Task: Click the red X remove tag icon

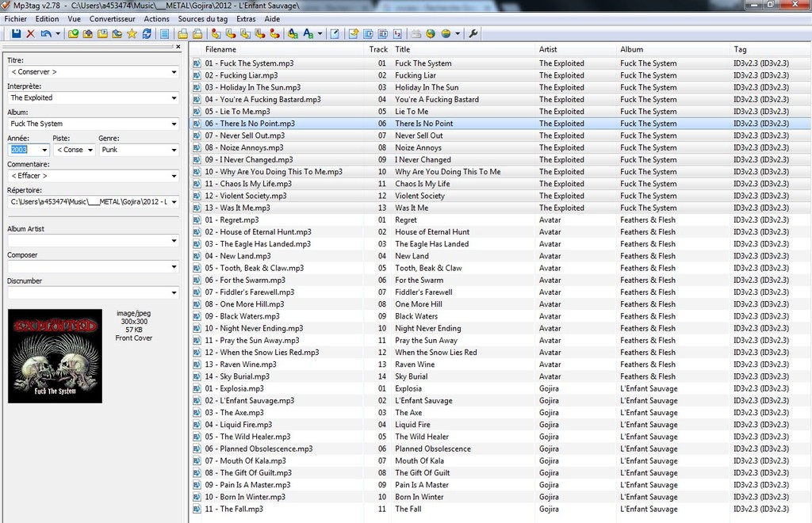Action: [31, 33]
